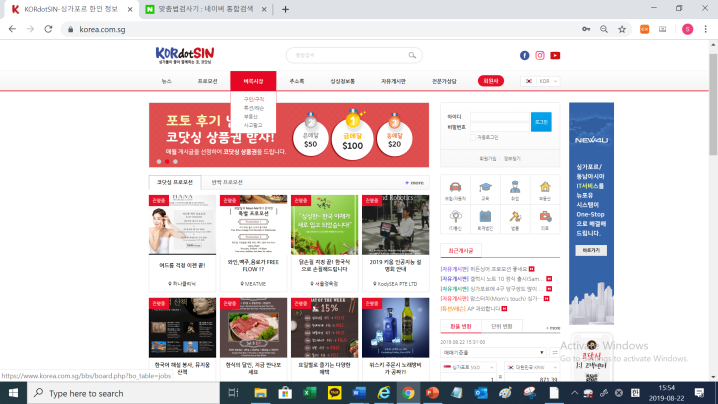The image size is (718, 404).
Task: Click the password input field
Action: [x=500, y=127]
